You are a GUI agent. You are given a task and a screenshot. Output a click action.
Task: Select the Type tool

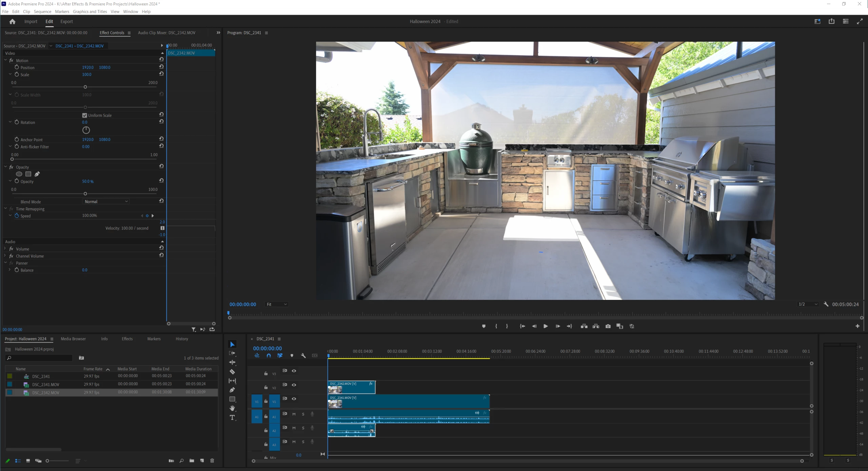pyautogui.click(x=232, y=417)
